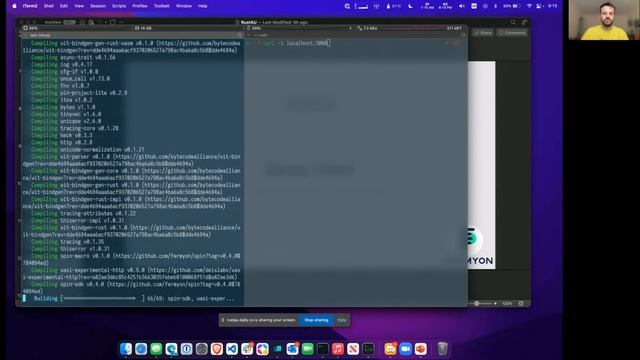640x360 pixels.
Task: Open Zoom from the Dock
Action: (x=405, y=349)
